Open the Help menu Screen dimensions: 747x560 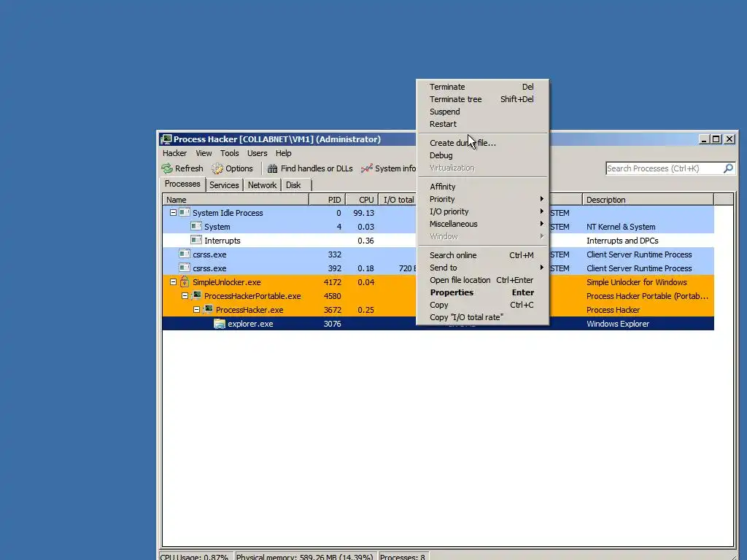283,153
